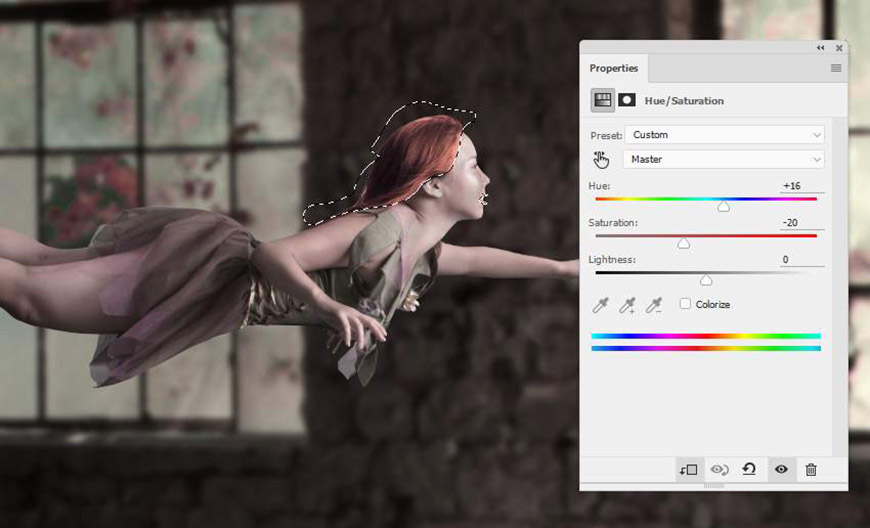
Task: Click the Hue/Saturation adjustment icon
Action: coord(603,100)
